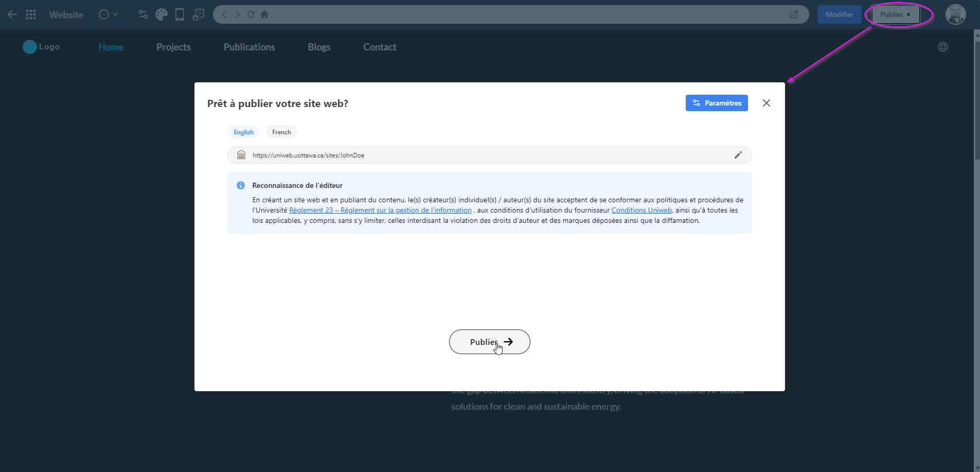Screen dimensions: 980x472
Task: Open the apps grid menu
Action: 31,14
